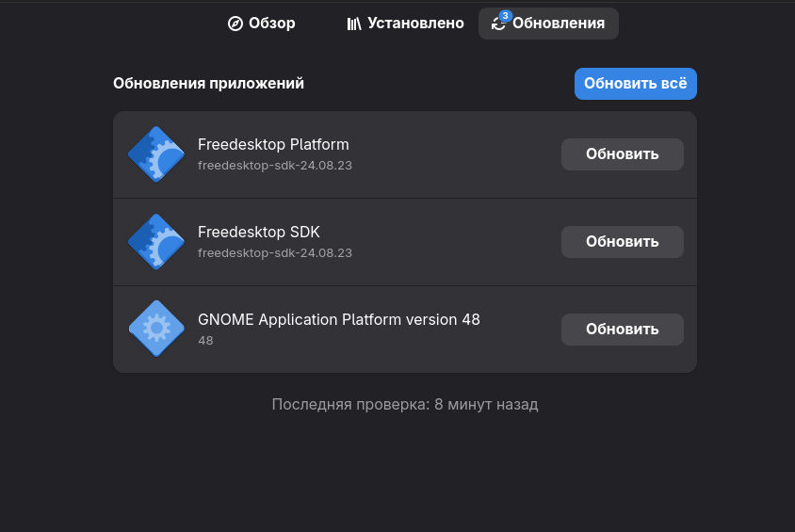Open the Freedesktop Platform row title
Viewport: 795px width, 532px height.
(x=273, y=145)
